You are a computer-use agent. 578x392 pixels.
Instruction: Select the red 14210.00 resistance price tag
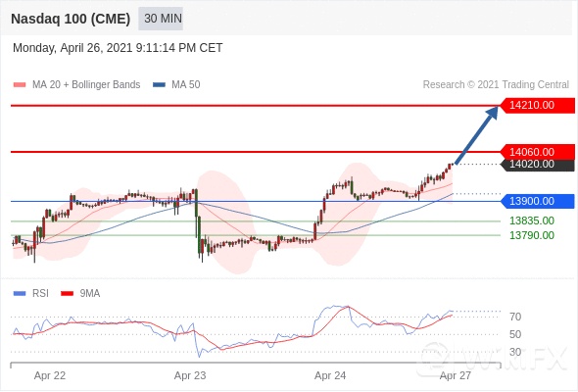537,106
